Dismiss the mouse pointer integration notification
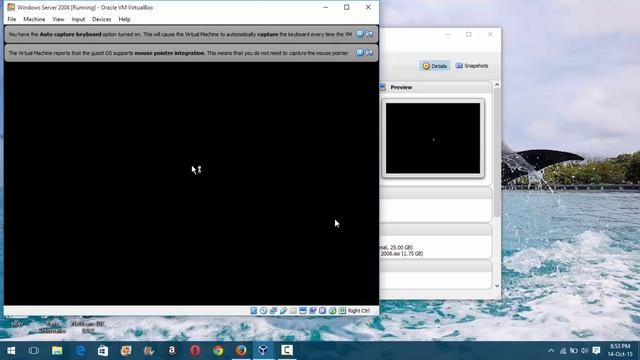Screen dimensions: 640x360 pyautogui.click(x=360, y=53)
